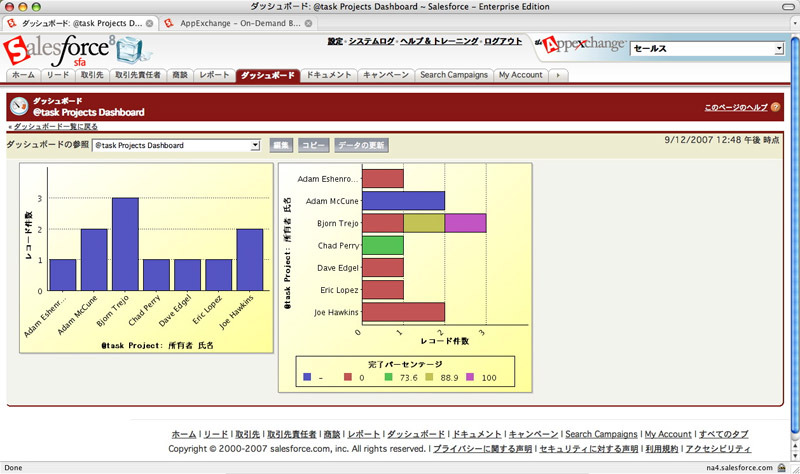Image resolution: width=800 pixels, height=474 pixels.
Task: Select the ダッシュボード tab
Action: click(268, 76)
